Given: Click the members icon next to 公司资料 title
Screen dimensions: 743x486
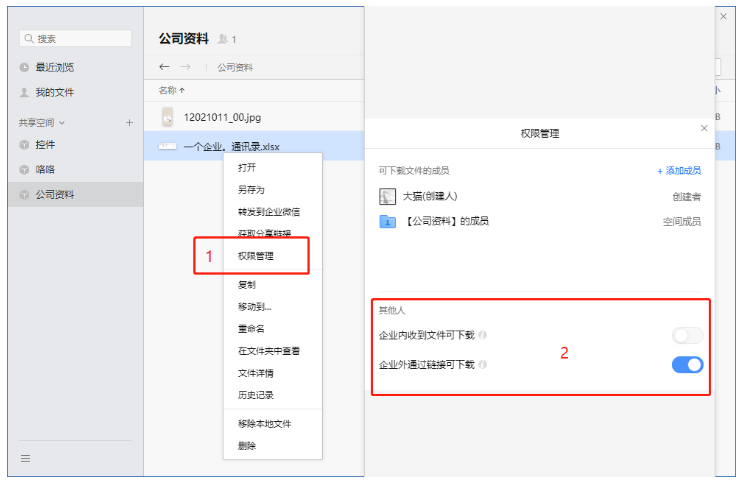Looking at the screenshot, I should click(x=222, y=39).
